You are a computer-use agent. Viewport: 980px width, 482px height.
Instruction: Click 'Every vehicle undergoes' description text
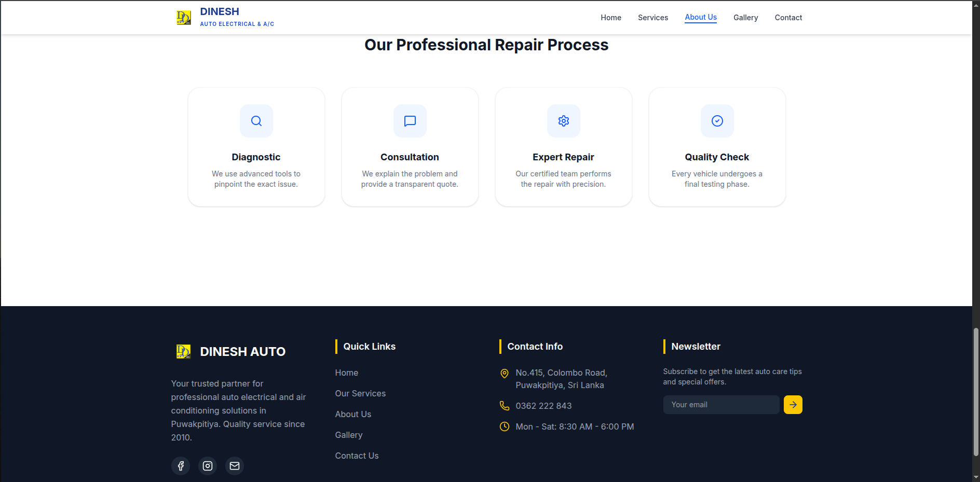(x=717, y=179)
